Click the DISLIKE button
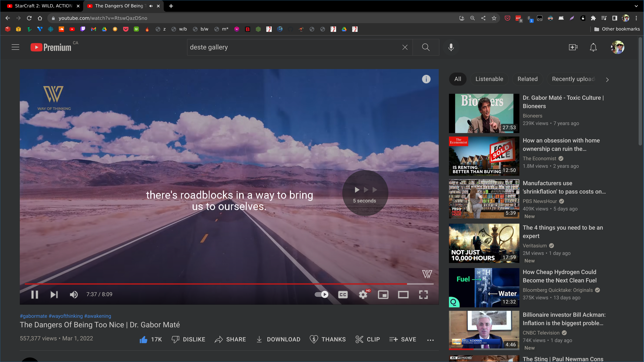This screenshot has width=644, height=362. (x=189, y=340)
